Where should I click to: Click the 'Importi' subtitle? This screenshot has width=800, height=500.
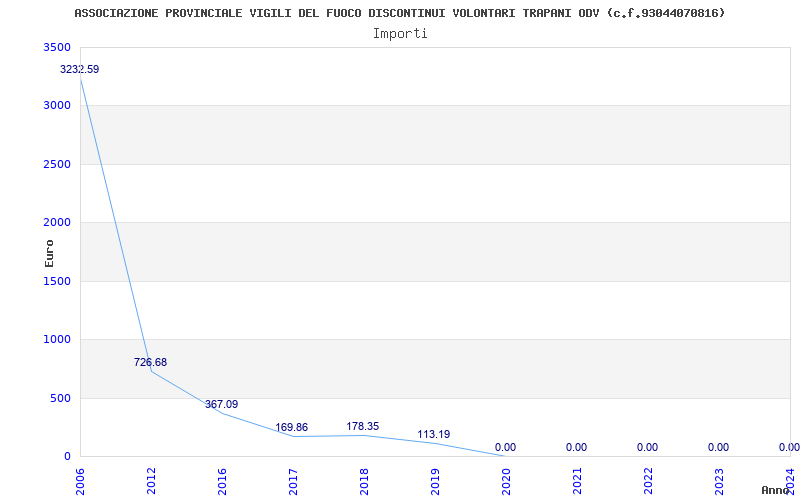(400, 34)
